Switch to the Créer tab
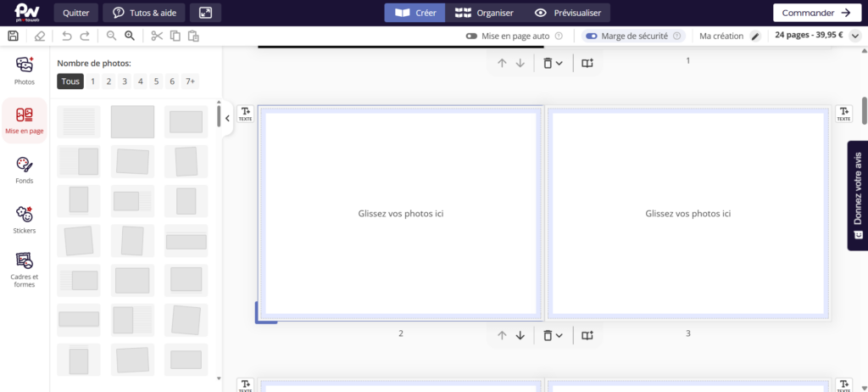Viewport: 868px width, 392px height. click(415, 13)
